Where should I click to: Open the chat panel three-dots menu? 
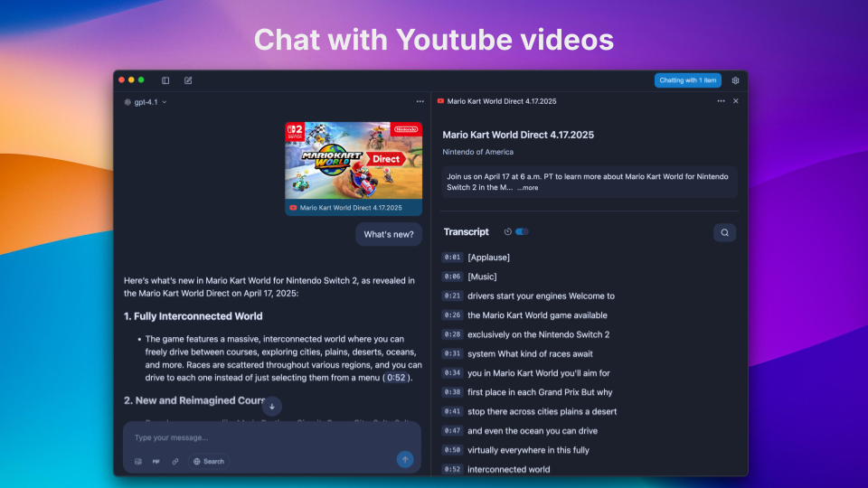pyautogui.click(x=420, y=101)
